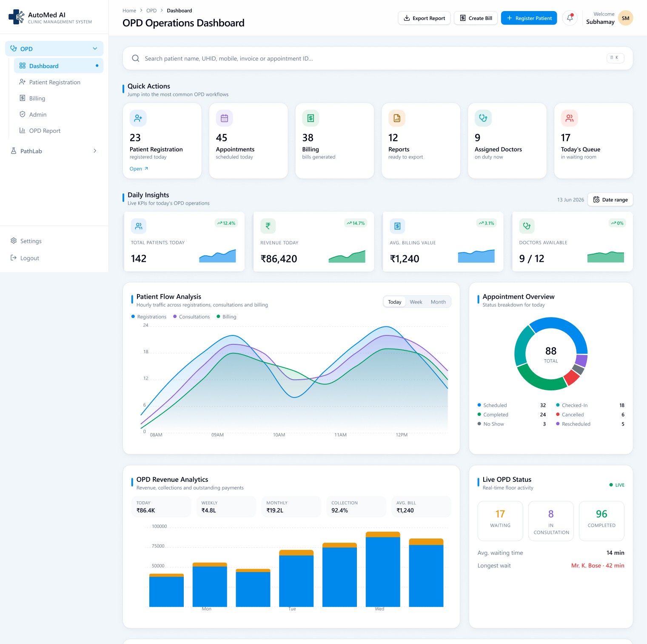Image resolution: width=647 pixels, height=644 pixels.
Task: Focus the patient search input field
Action: tap(378, 58)
